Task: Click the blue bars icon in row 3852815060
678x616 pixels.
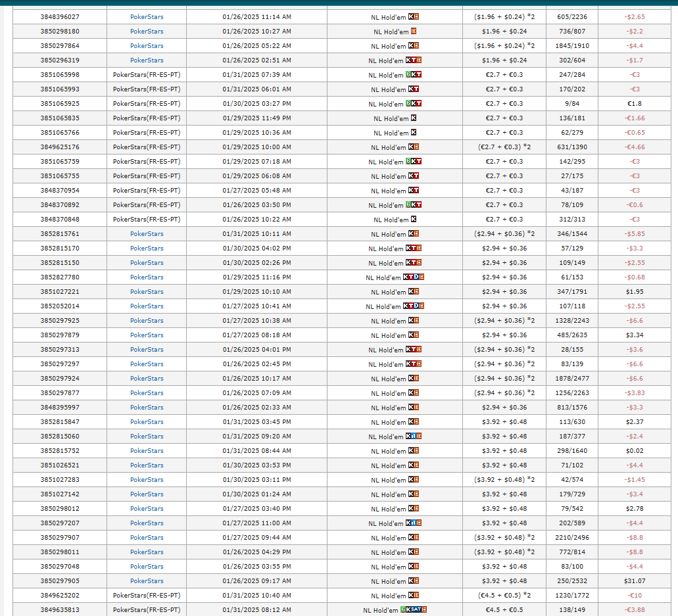Action: point(414,436)
